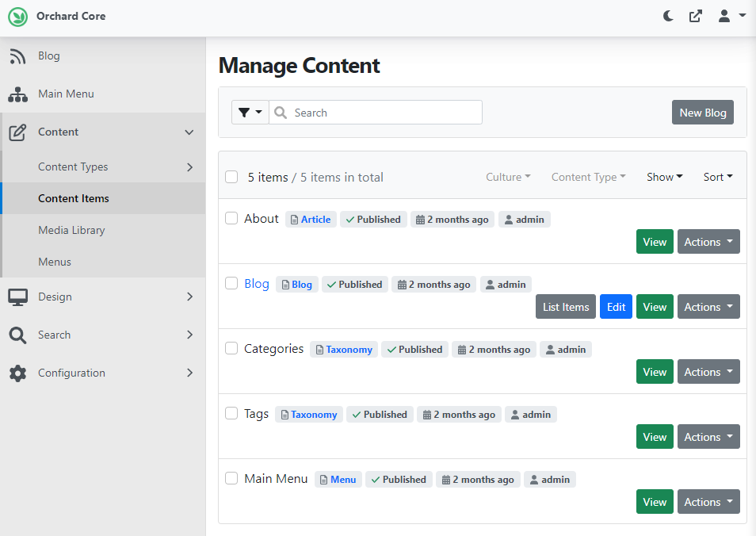
Task: Click the Configuration gear icon
Action: 18,373
